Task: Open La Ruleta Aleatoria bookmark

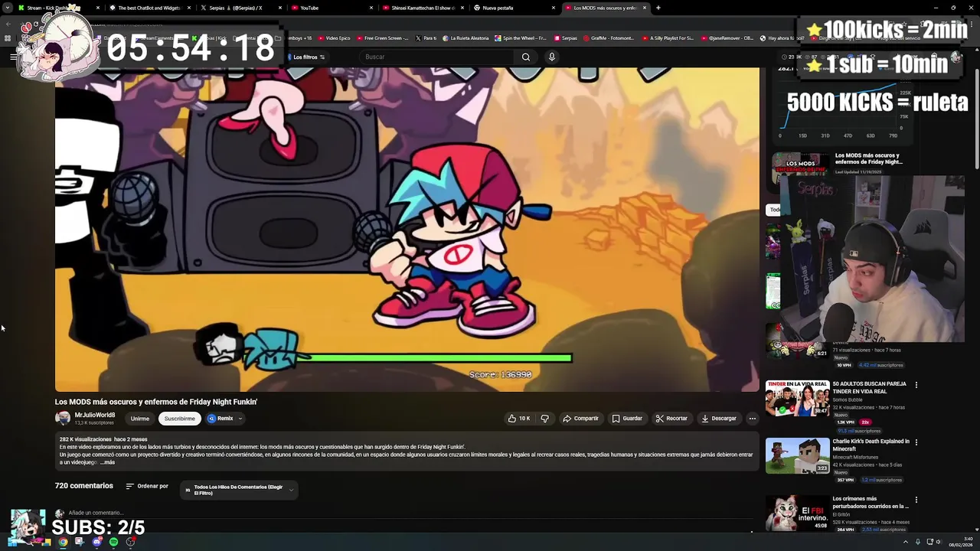Action: pos(467,37)
